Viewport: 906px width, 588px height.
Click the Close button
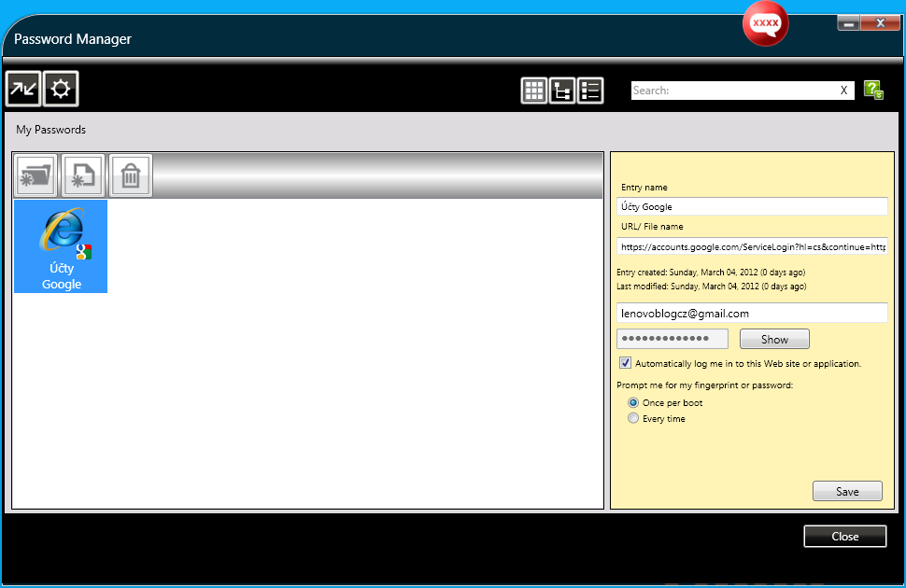tap(844, 537)
